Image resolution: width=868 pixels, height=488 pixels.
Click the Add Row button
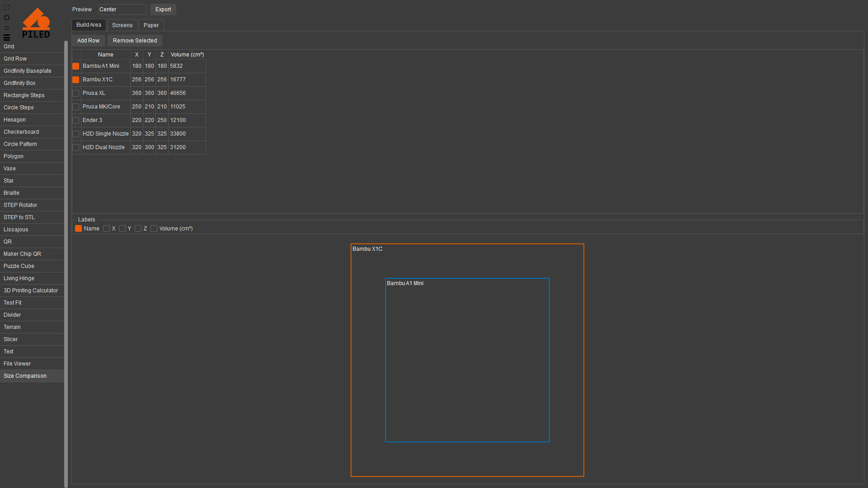point(88,41)
